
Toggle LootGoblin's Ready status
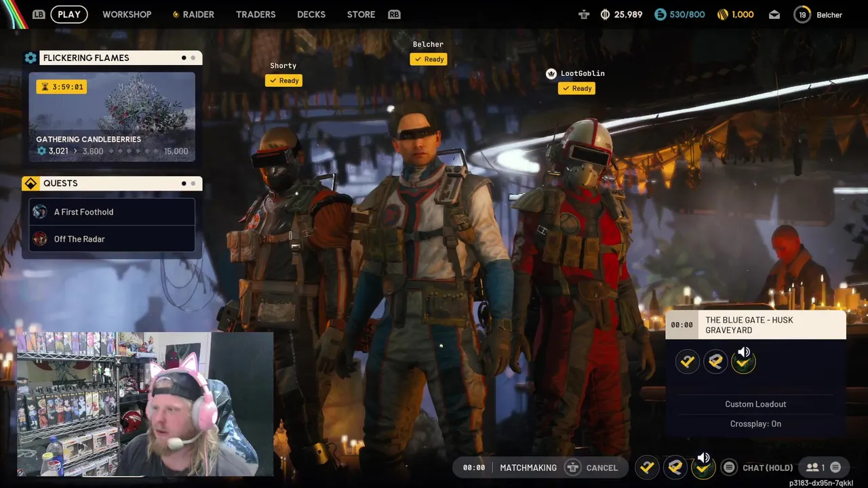click(576, 88)
